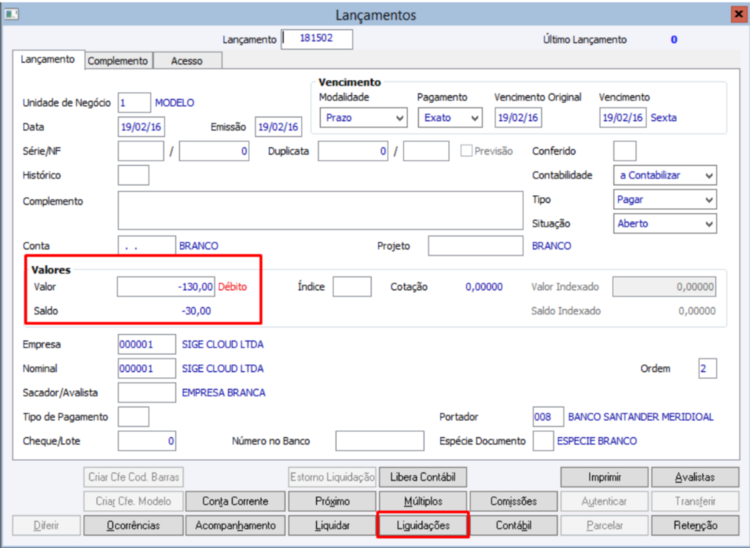This screenshot has width=750, height=548.
Task: Click the Liquidações button
Action: (x=423, y=526)
